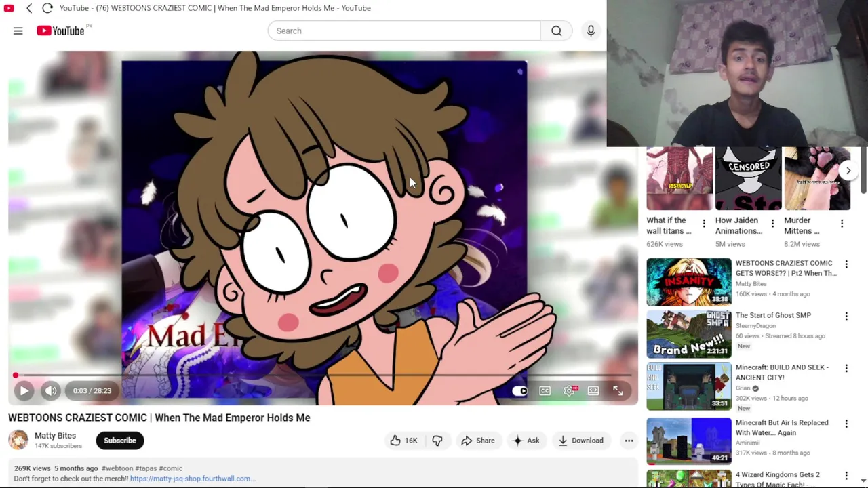Click the YouTube favicon in title bar
This screenshot has width=868, height=488.
pyautogui.click(x=9, y=8)
